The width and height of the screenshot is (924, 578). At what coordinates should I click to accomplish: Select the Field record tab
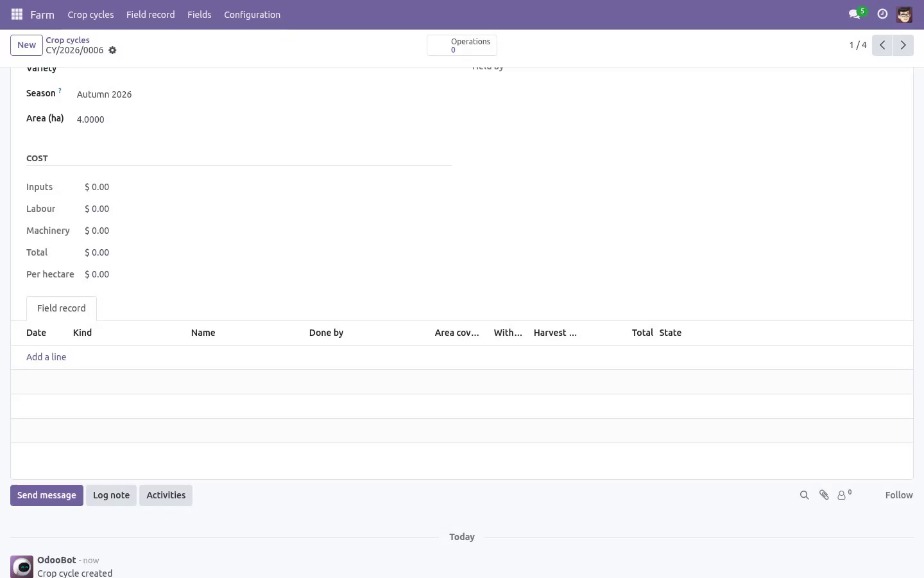62,308
